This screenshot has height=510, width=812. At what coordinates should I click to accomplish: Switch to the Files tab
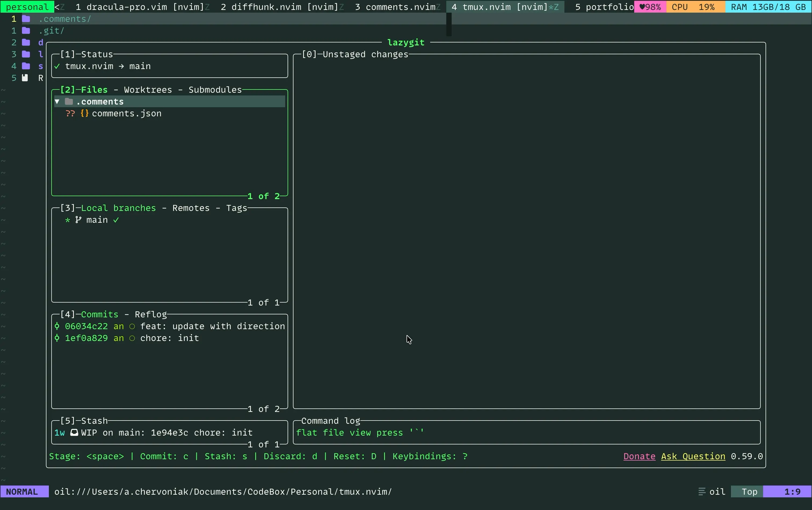pos(94,90)
